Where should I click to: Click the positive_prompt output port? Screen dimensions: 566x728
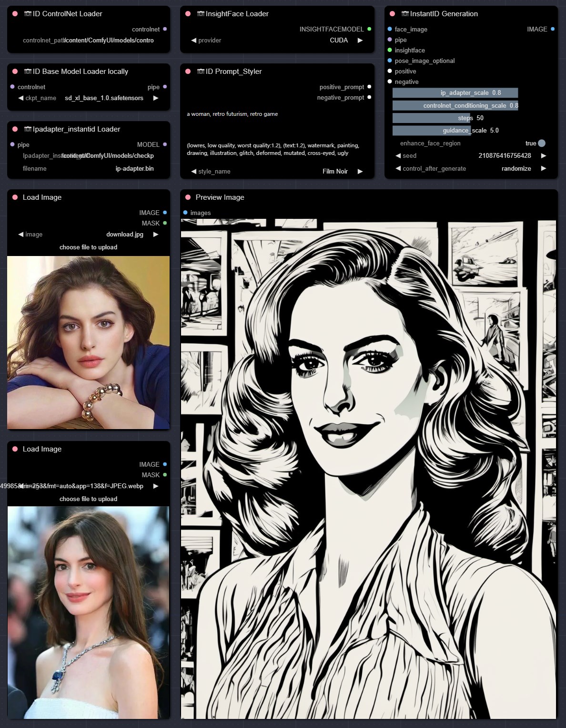369,87
